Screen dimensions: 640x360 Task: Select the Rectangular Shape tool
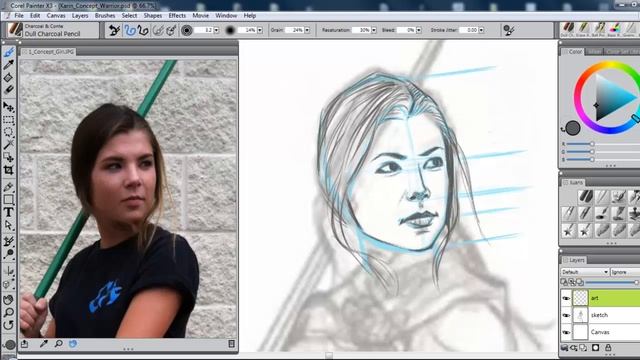click(9, 200)
